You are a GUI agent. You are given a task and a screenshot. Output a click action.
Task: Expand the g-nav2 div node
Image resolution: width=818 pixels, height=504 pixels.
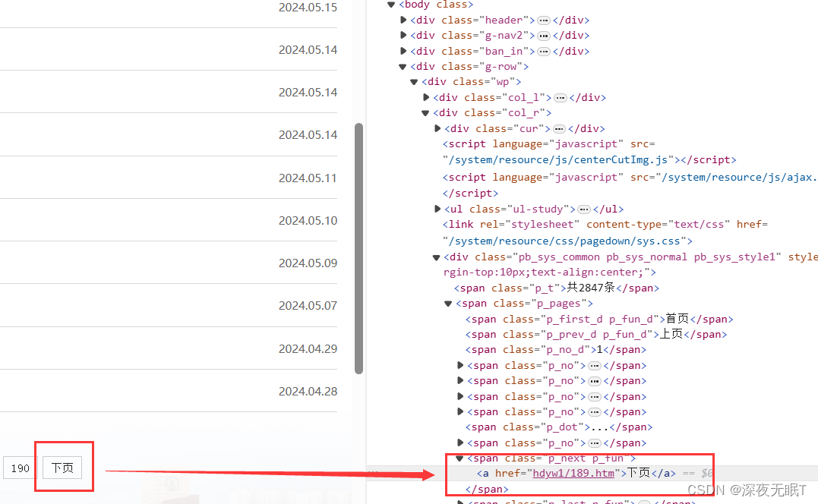point(403,36)
